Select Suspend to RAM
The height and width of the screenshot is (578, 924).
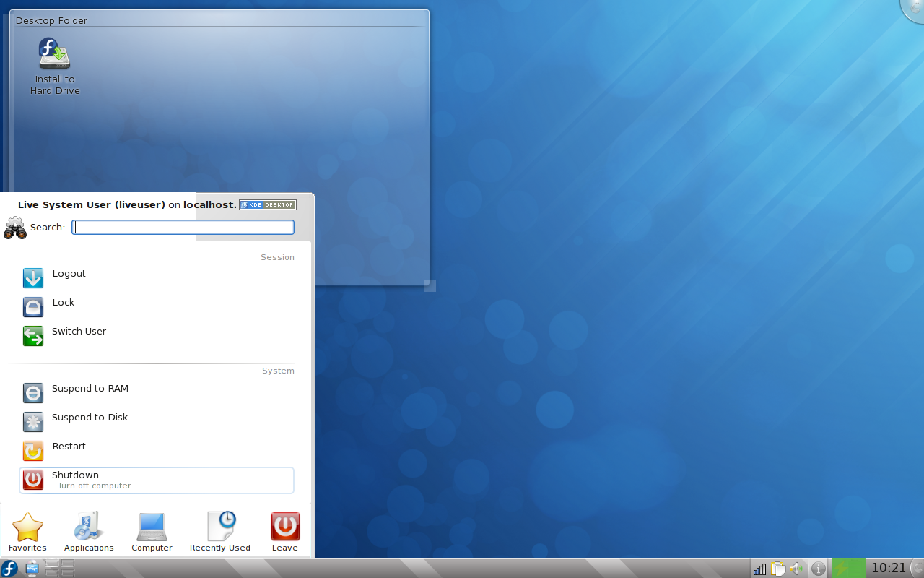click(157, 393)
